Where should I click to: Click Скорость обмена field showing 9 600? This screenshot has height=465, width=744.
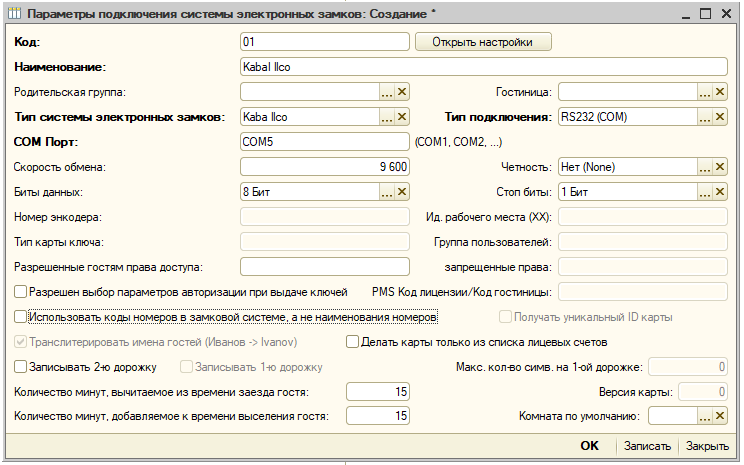325,167
